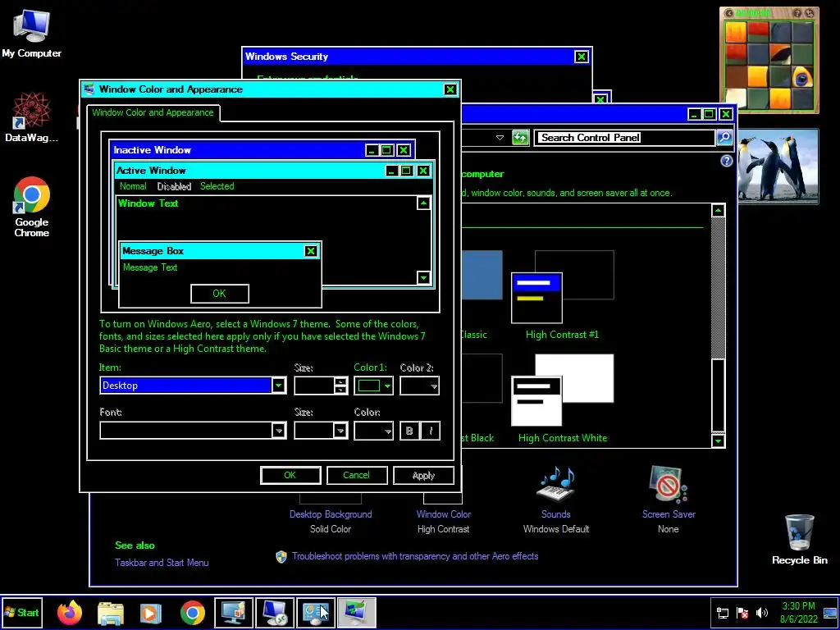Image resolution: width=840 pixels, height=630 pixels.
Task: Click the question mark icon on the puzzle gadget
Action: 797,13
